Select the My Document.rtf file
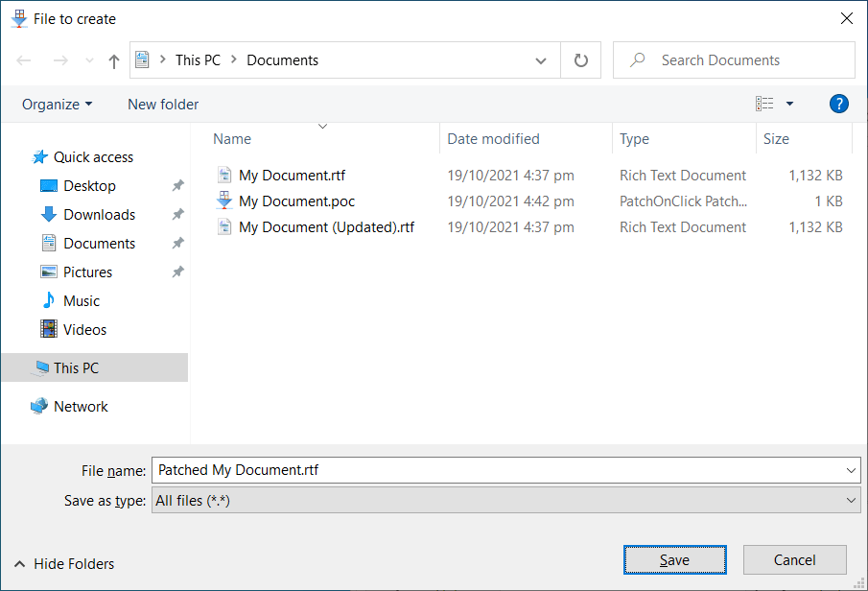 [x=292, y=176]
